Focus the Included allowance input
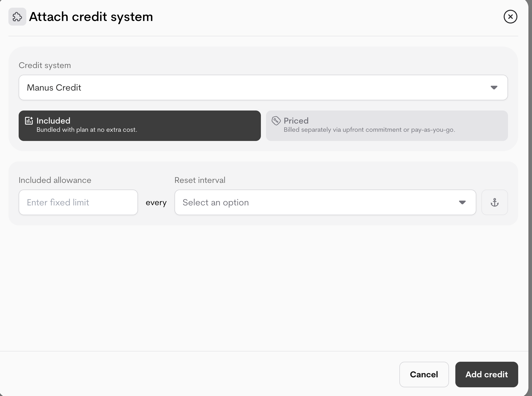532x396 pixels. click(x=78, y=202)
